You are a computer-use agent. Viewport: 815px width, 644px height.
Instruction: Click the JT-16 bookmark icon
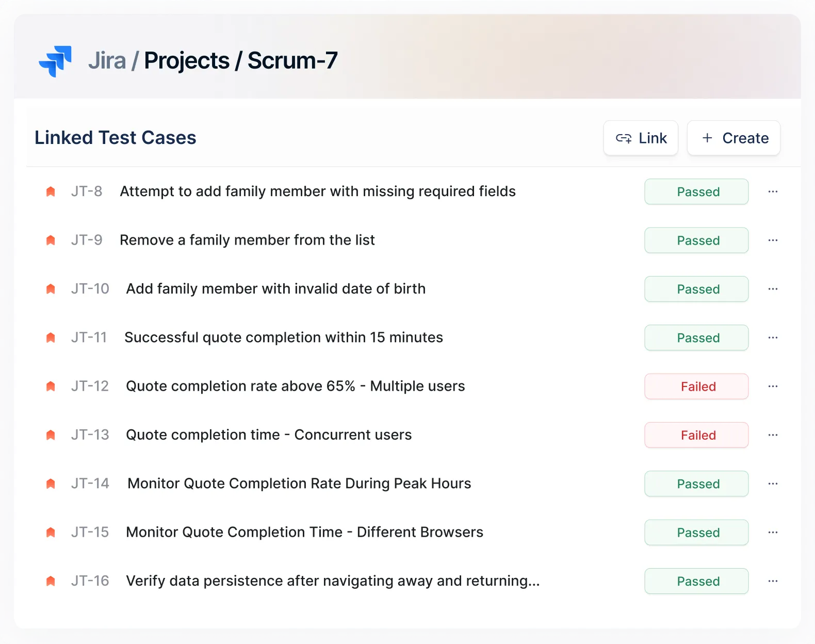pos(50,581)
